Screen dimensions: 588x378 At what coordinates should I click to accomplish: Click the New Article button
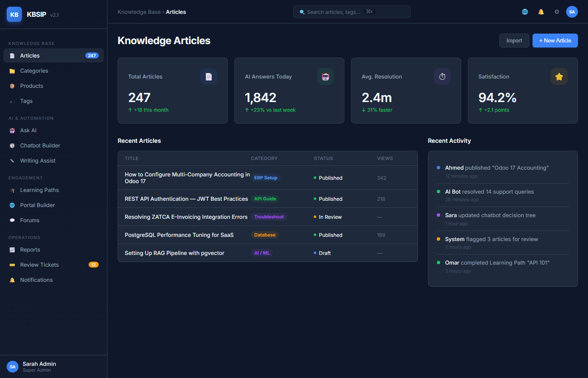click(x=555, y=40)
